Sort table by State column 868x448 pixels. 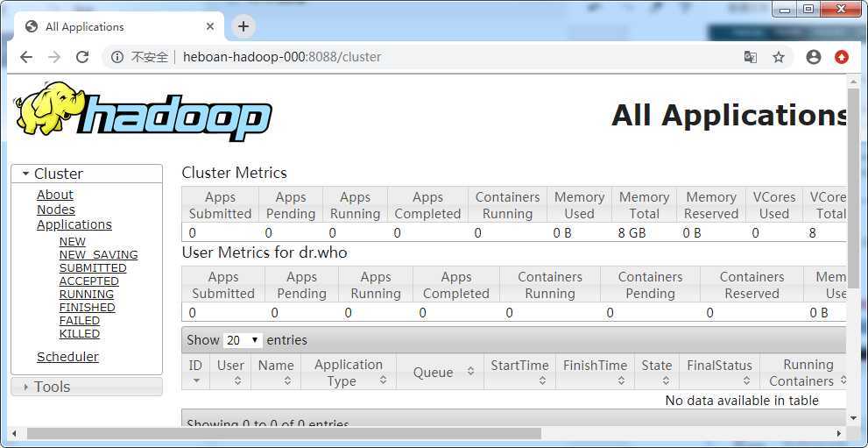[657, 372]
